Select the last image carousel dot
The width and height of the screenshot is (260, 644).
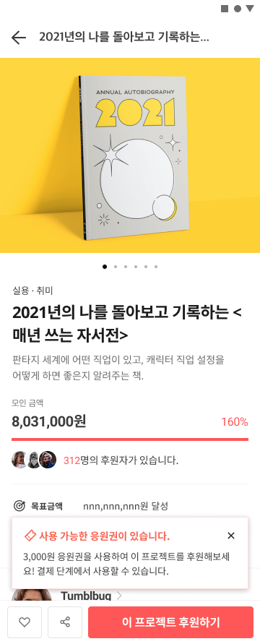click(156, 267)
